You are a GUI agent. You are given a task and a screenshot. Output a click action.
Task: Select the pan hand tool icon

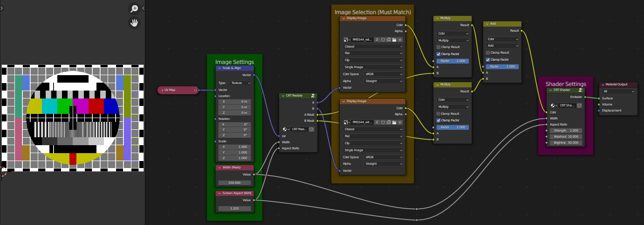[x=134, y=22]
